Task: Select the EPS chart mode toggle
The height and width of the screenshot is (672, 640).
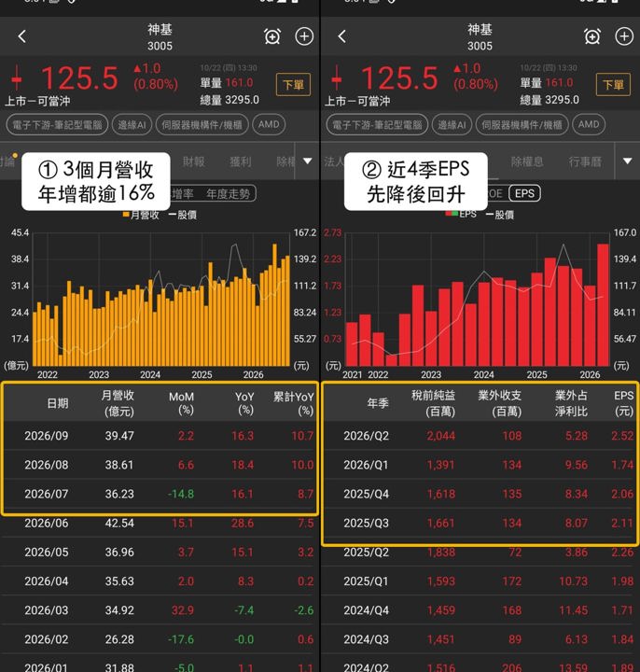Action: click(x=524, y=193)
